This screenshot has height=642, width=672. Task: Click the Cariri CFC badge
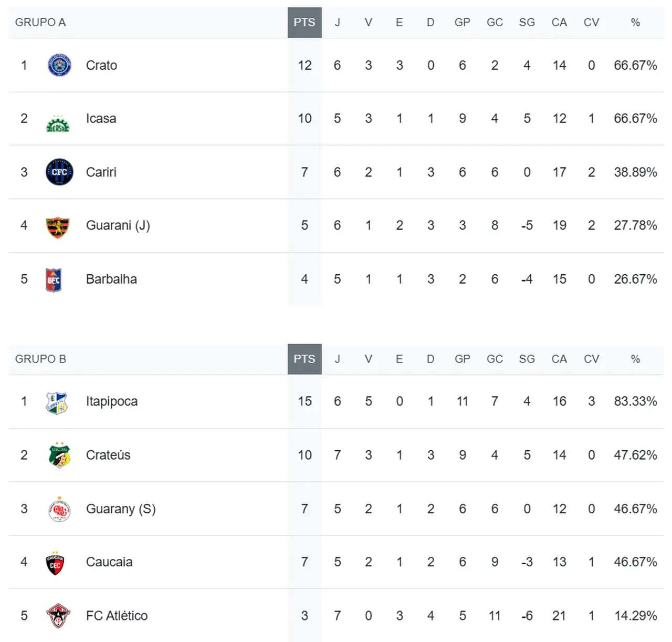click(x=59, y=172)
